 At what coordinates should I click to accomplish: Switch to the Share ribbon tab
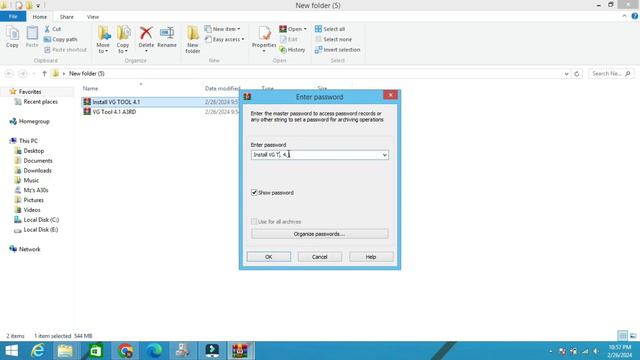point(67,17)
